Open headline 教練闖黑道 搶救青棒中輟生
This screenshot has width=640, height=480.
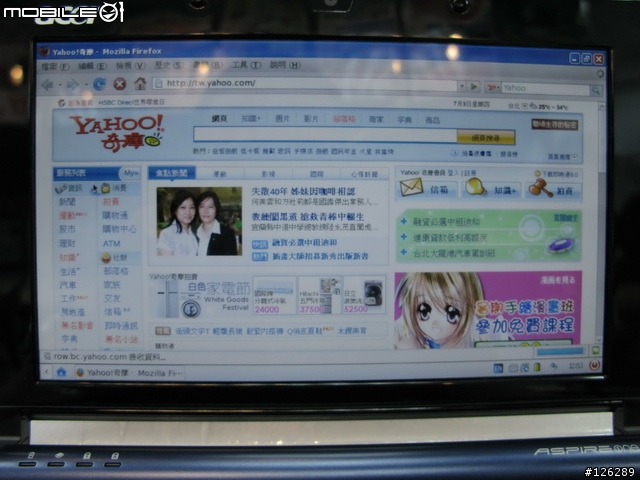tap(307, 217)
